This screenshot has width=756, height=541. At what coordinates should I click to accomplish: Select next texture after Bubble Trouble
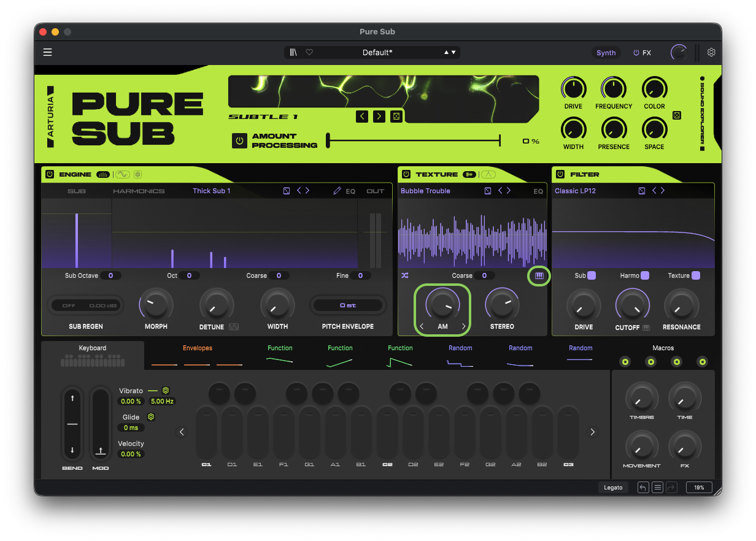(x=509, y=191)
